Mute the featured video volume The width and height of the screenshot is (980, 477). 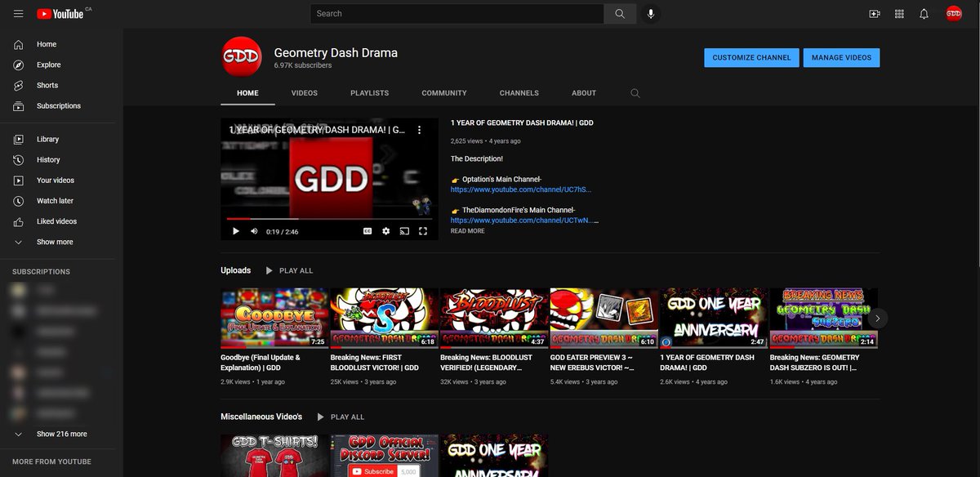coord(254,231)
